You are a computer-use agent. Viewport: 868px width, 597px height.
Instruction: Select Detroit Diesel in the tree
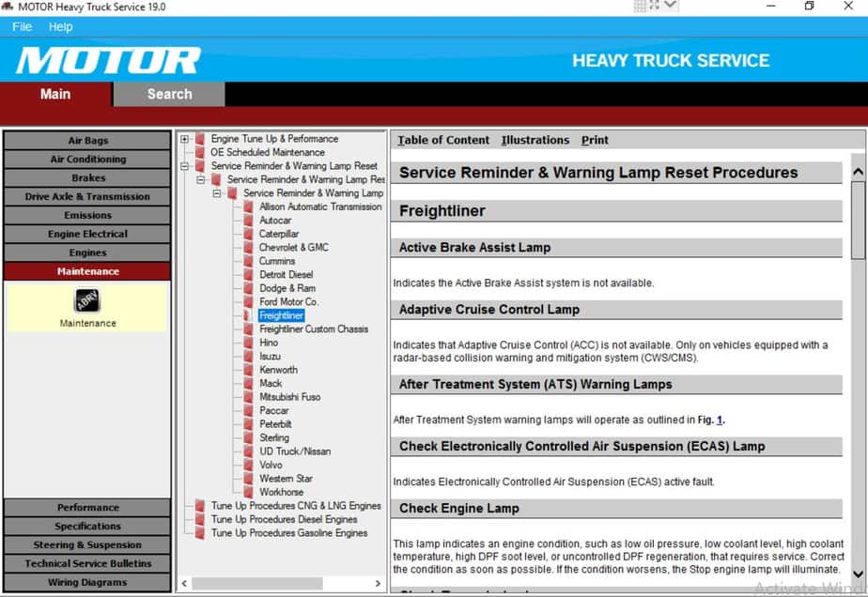coord(286,274)
